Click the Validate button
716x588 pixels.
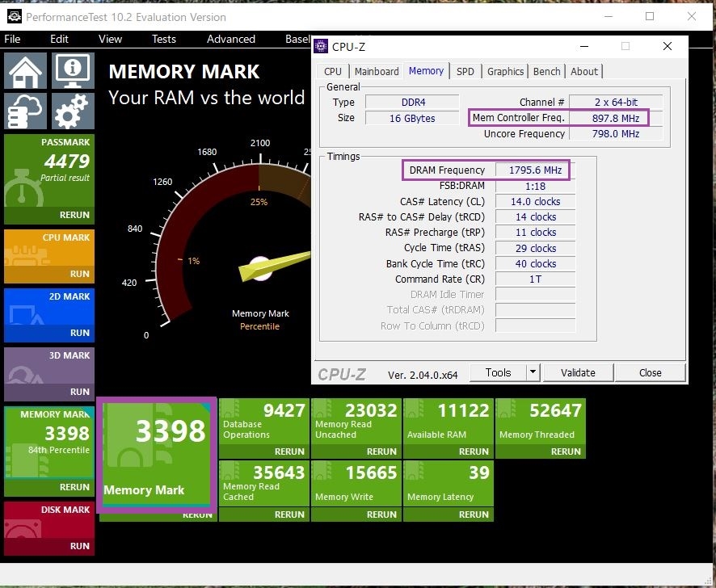578,372
